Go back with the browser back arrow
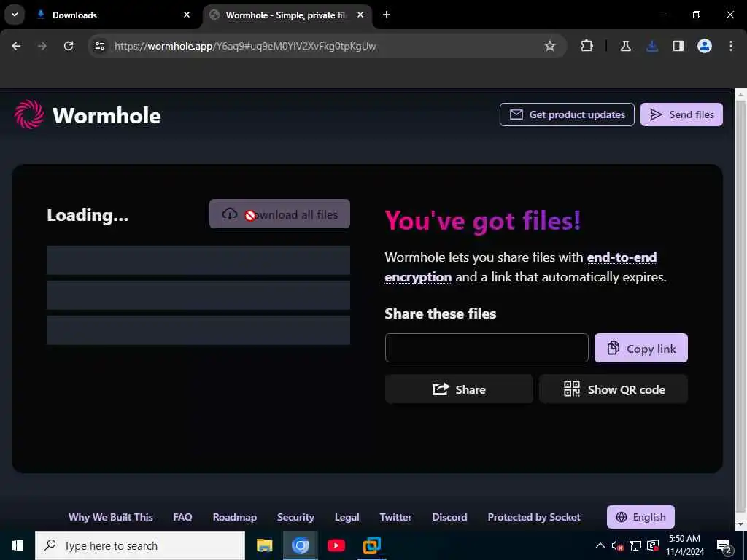747x560 pixels. coord(16,46)
